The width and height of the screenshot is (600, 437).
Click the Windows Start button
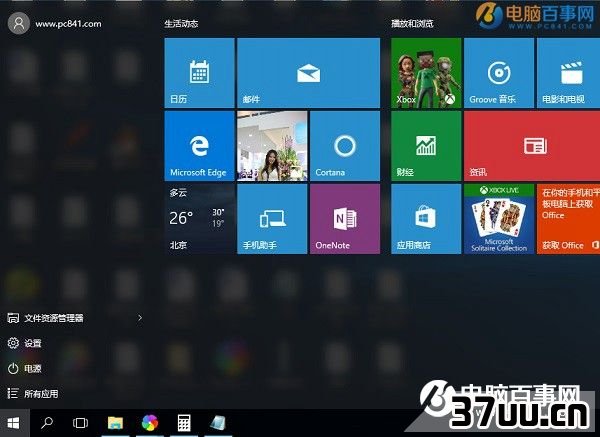click(14, 423)
